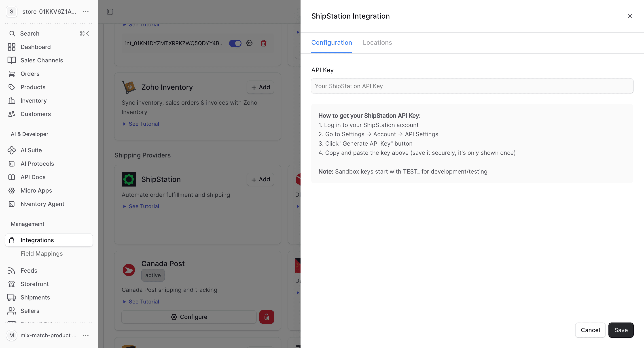Click the Canada Post active badge
This screenshot has width=644, height=348.
(x=153, y=275)
